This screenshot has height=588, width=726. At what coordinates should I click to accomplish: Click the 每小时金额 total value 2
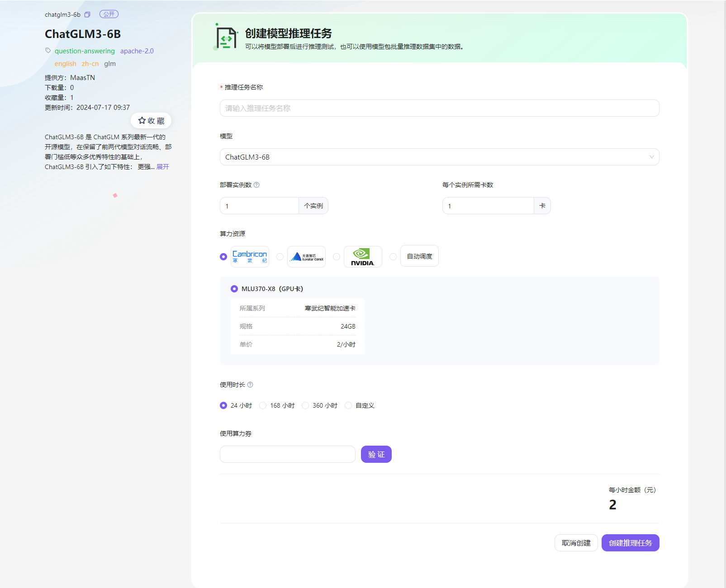(612, 504)
